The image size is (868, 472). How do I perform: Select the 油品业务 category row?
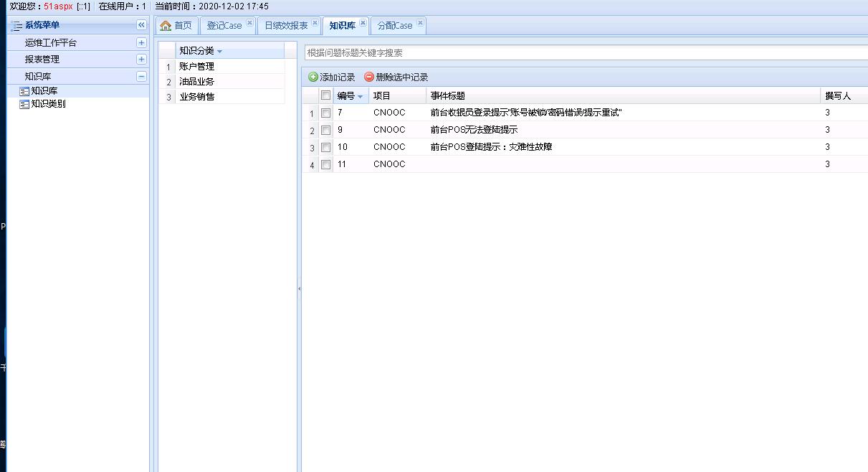[x=196, y=82]
